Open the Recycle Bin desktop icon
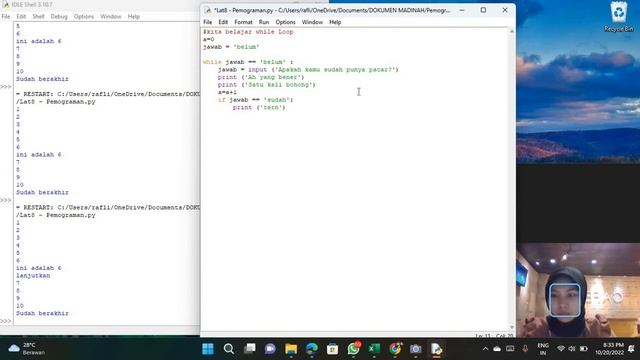Screen dimensions: 640x360 (619, 17)
